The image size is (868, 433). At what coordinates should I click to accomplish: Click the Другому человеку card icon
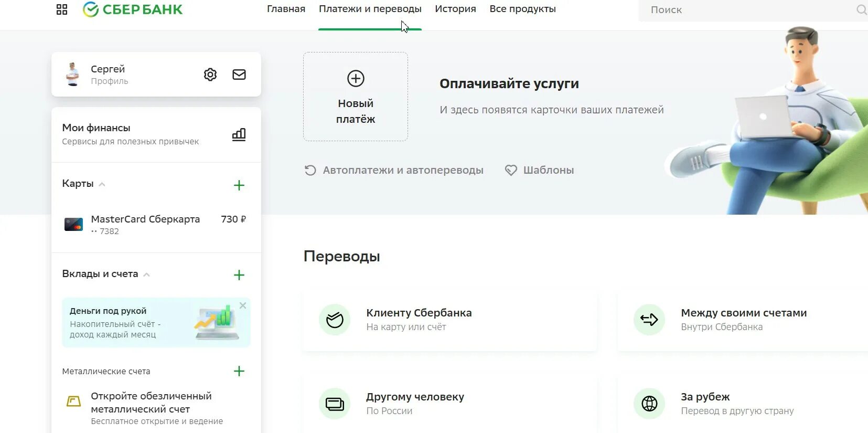point(335,404)
